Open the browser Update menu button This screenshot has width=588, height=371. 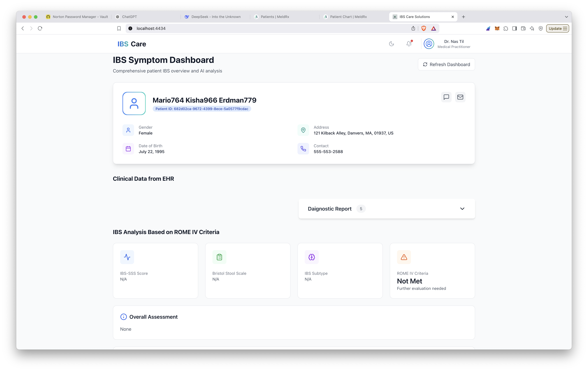click(558, 29)
